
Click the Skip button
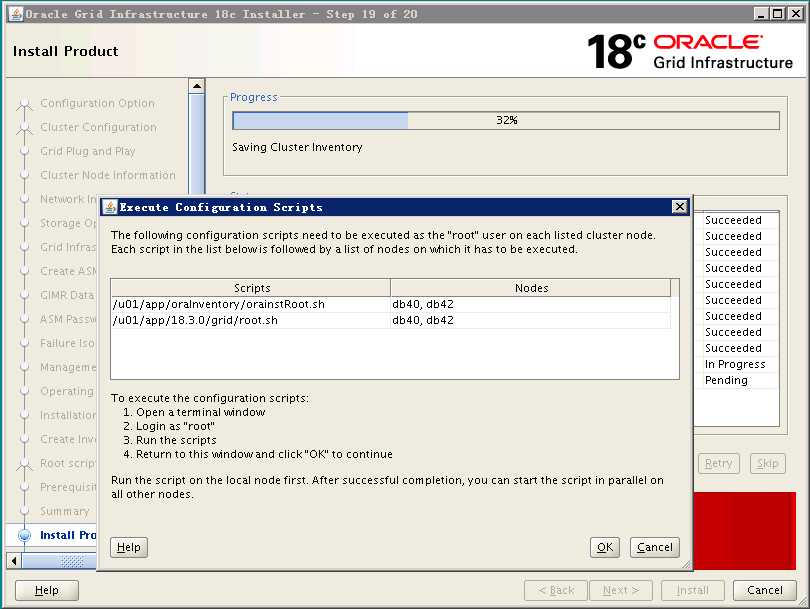click(x=768, y=463)
